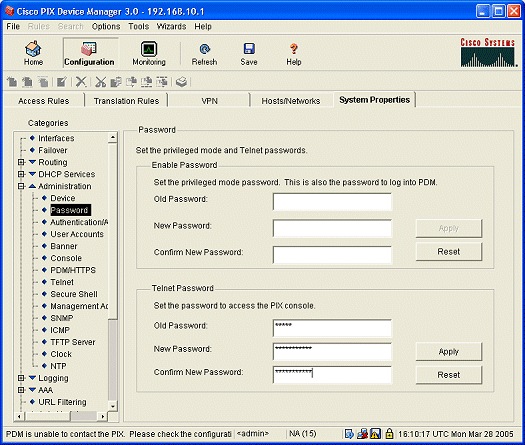Image resolution: width=525 pixels, height=445 pixels.
Task: Click the diamond icon beside Failover
Action: pyautogui.click(x=32, y=150)
